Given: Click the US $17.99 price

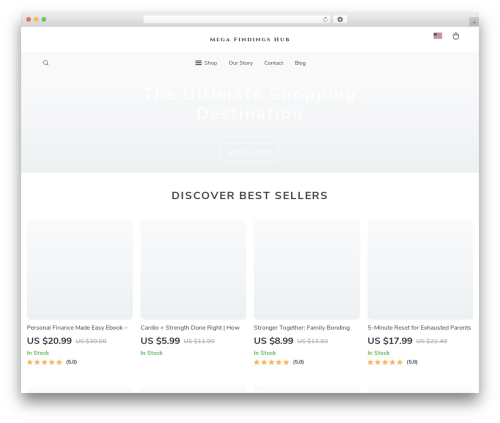Looking at the screenshot, I should [390, 341].
